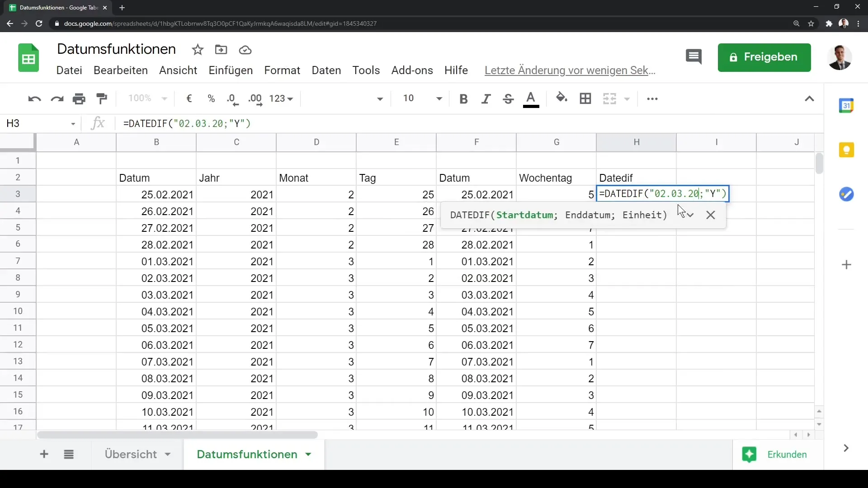Click the Freigeben share button
The height and width of the screenshot is (488, 868).
click(764, 57)
